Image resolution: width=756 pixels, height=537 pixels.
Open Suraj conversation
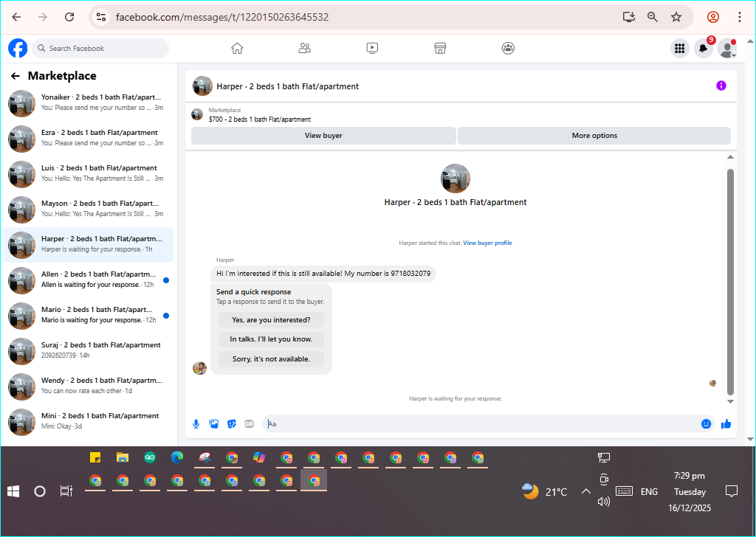coord(89,351)
